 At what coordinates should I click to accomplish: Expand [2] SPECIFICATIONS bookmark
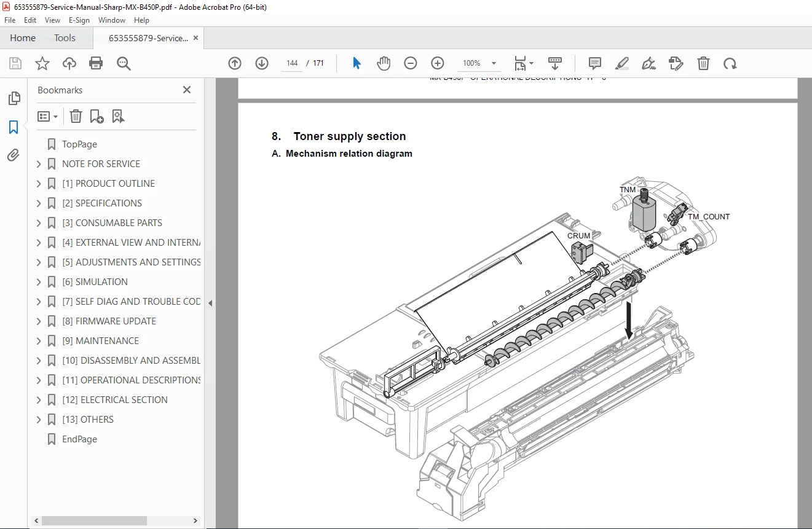39,203
